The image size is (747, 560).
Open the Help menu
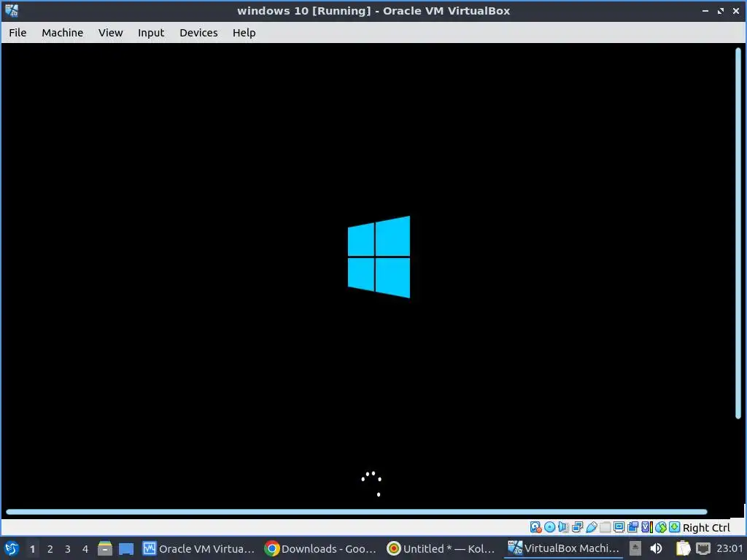pyautogui.click(x=244, y=33)
